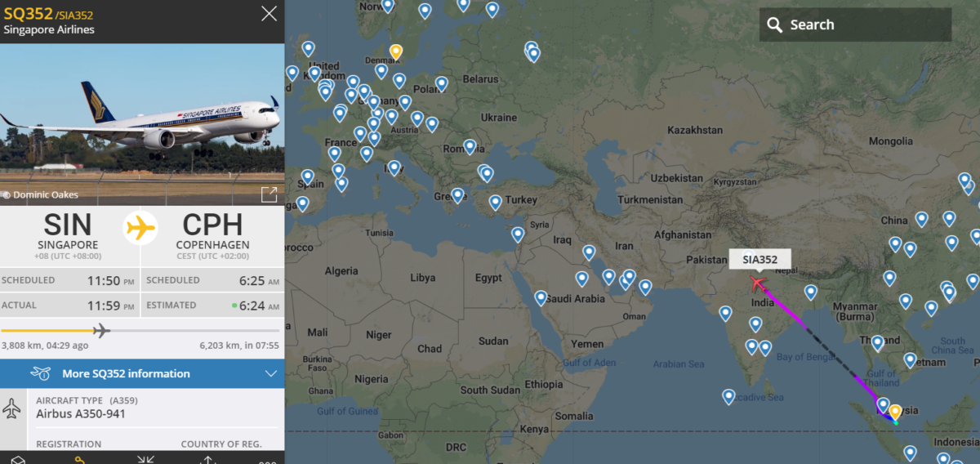Click the flight progress bar plane marker
980x464 pixels.
pos(101,330)
